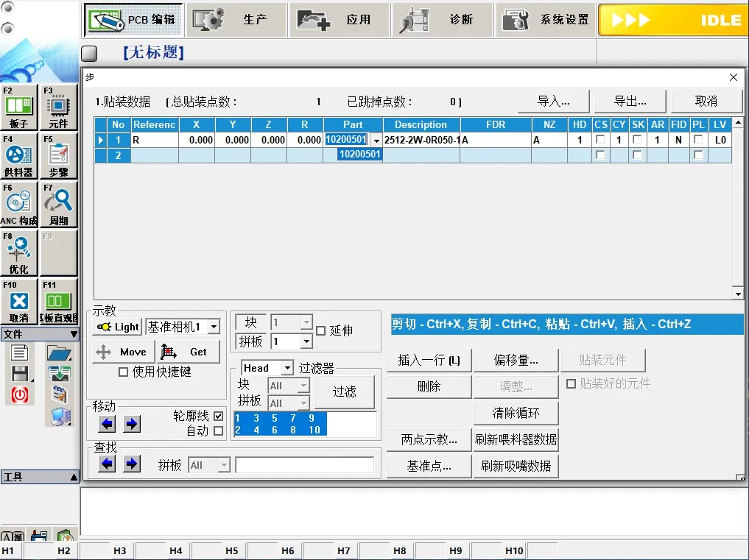Uncheck the 轮廓线 checkbox
Viewport: 749px width, 560px height.
[x=218, y=417]
